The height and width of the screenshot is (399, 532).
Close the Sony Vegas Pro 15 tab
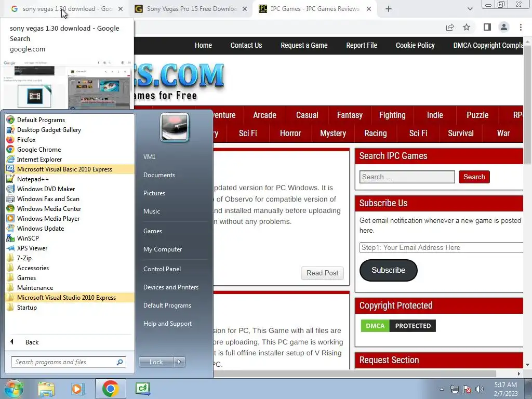[x=245, y=9]
